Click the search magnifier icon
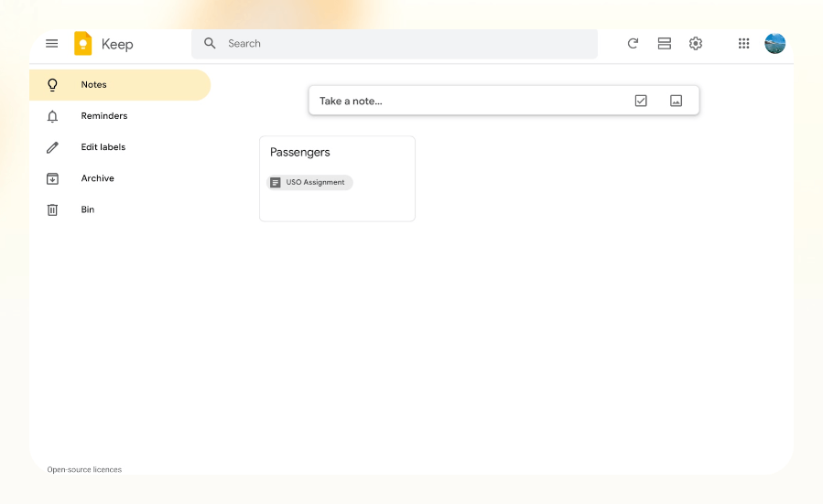Viewport: 823px width, 504px height. (x=210, y=44)
